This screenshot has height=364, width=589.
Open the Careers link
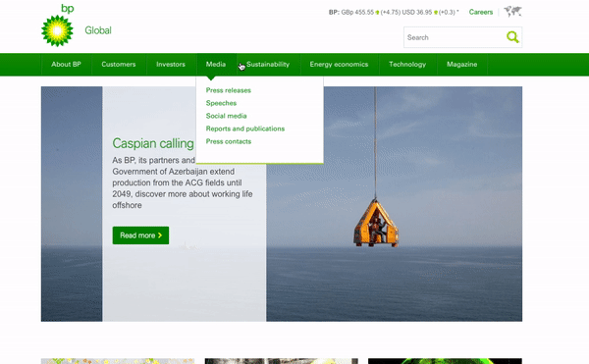coord(480,12)
